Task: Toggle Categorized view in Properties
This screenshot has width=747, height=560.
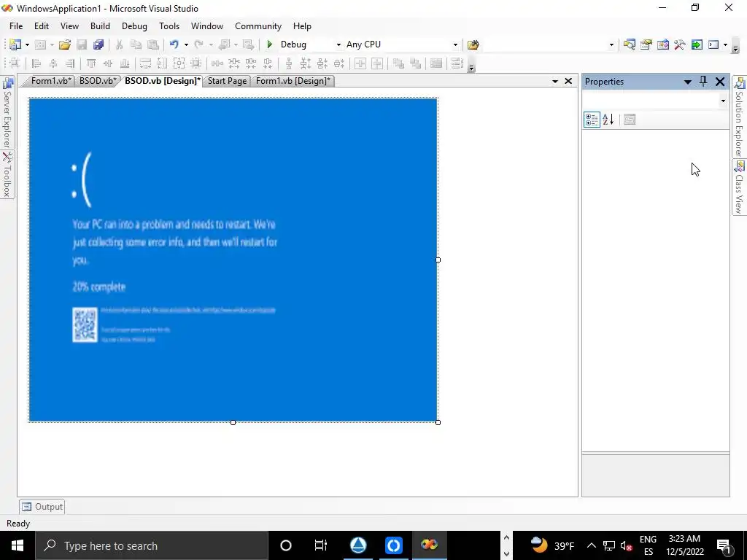Action: [x=592, y=120]
